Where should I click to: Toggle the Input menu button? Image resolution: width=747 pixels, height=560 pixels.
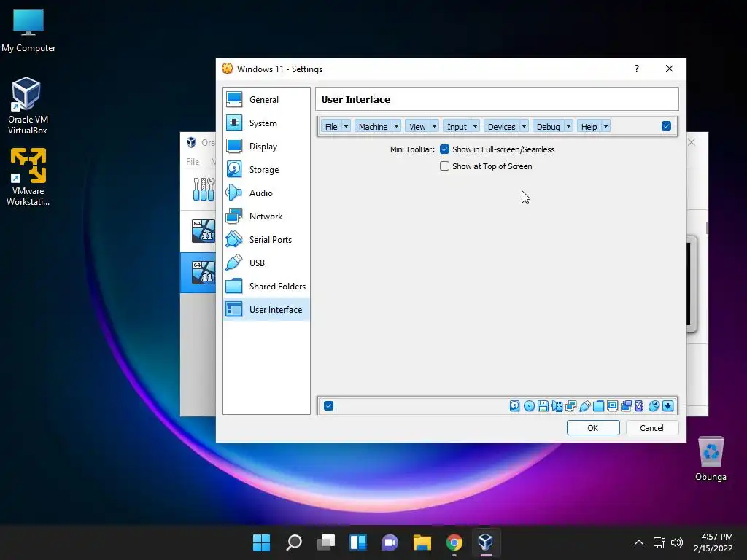point(457,126)
